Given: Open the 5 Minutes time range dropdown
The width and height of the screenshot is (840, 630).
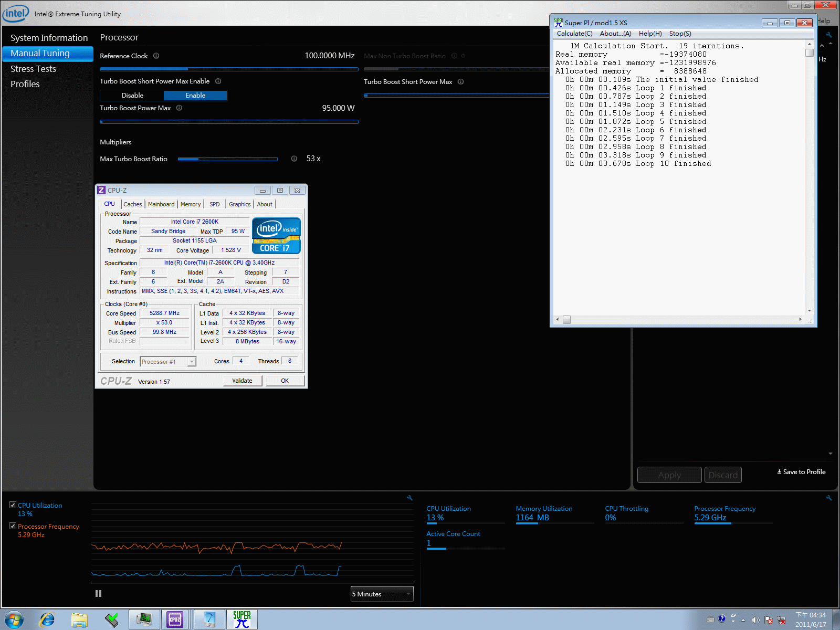Looking at the screenshot, I should [382, 594].
